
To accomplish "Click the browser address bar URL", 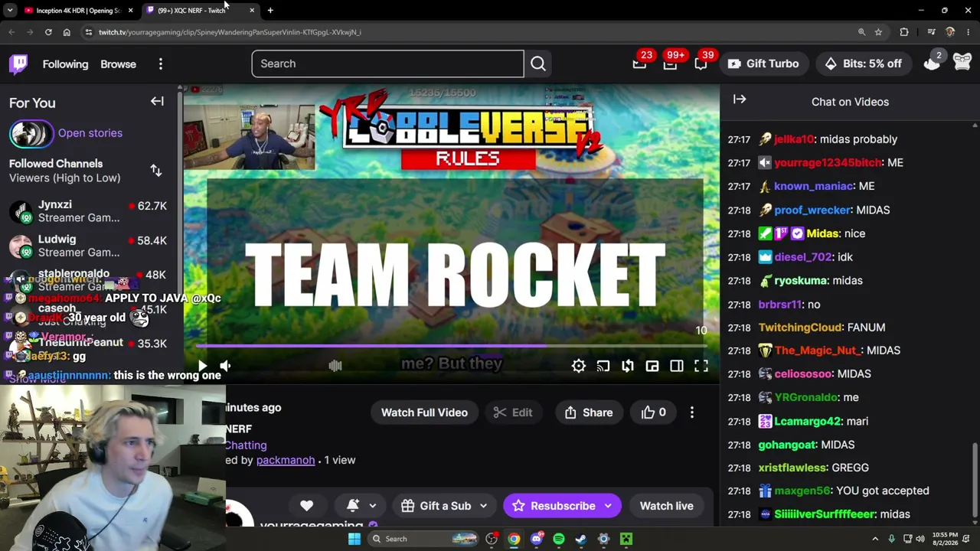I will click(x=230, y=32).
